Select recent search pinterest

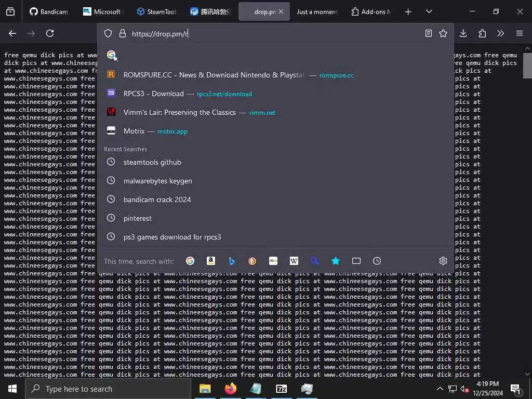(275, 218)
